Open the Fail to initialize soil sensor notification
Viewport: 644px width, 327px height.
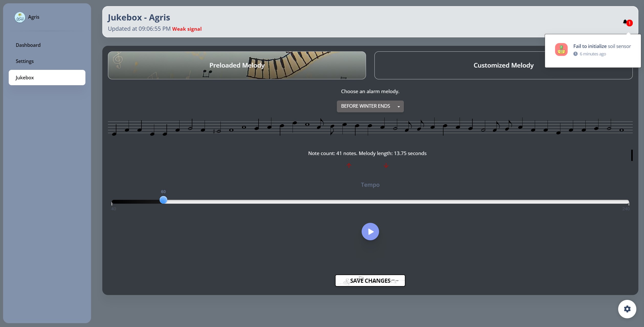click(593, 50)
